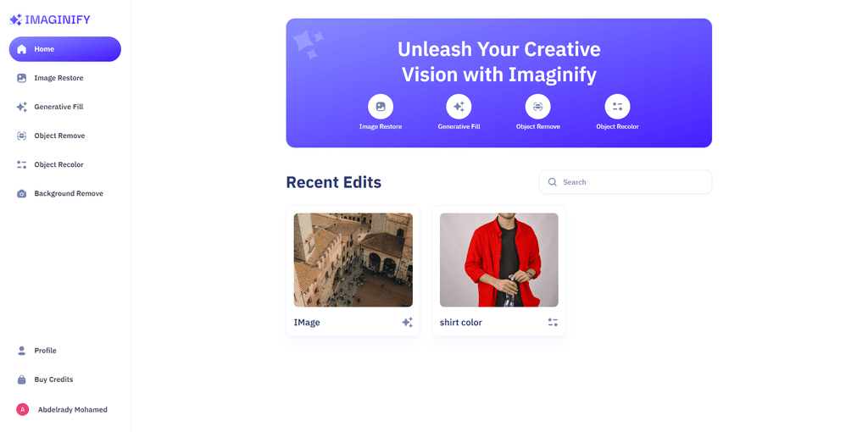The height and width of the screenshot is (432, 868).
Task: Open the shirt color red jacket thumbnail
Action: (x=498, y=260)
